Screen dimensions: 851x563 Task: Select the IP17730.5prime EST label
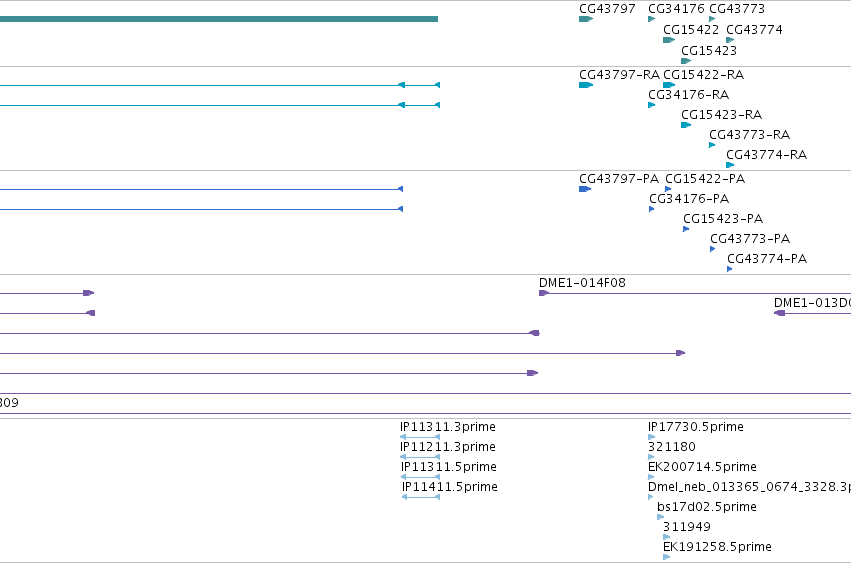pyautogui.click(x=696, y=427)
